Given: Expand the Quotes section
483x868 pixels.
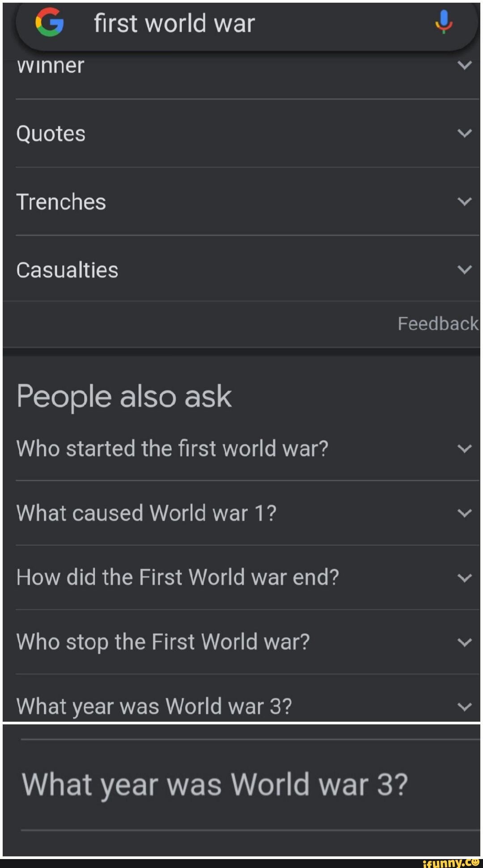Looking at the screenshot, I should [x=464, y=133].
